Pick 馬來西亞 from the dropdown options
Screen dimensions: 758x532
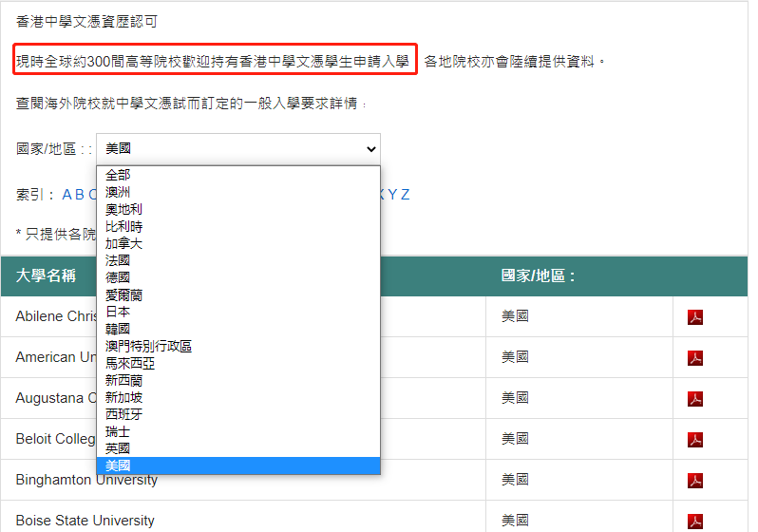(x=238, y=363)
